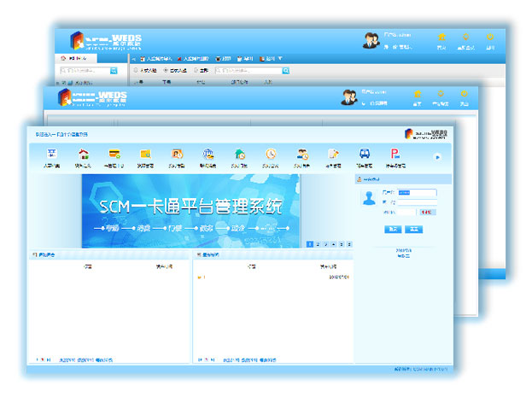Open the dropdown arrow at back window toolbar end
The image size is (532, 403).
click(281, 59)
